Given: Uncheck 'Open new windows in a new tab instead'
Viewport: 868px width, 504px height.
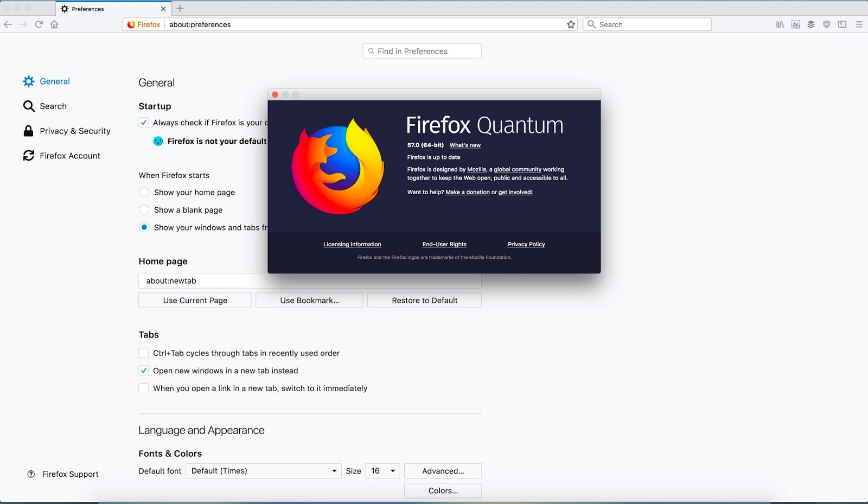Looking at the screenshot, I should 144,371.
